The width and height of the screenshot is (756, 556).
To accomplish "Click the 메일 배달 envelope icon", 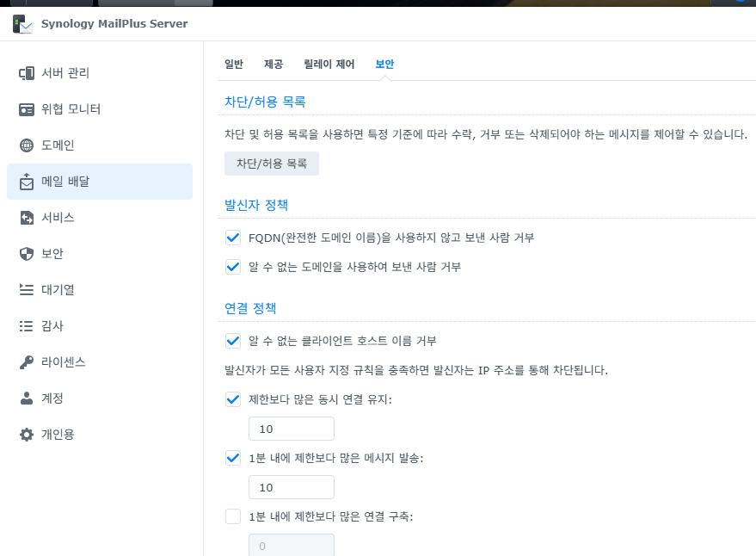I will tap(27, 182).
